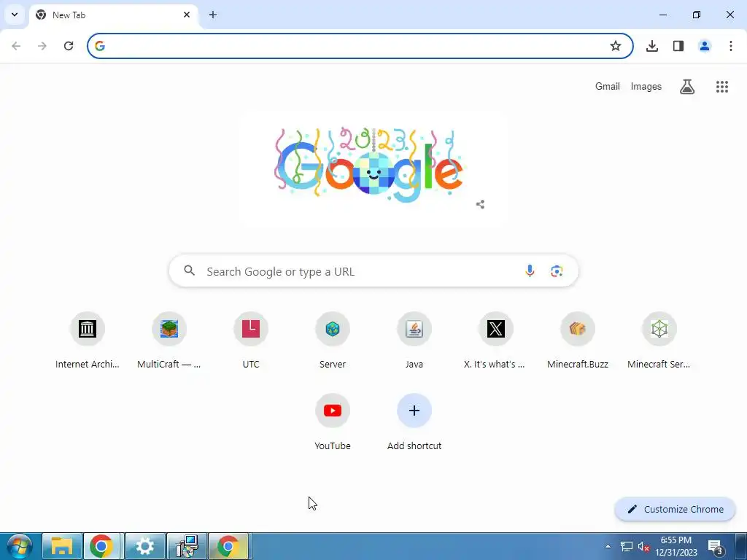Open the Internet Archive shortcut
Screen dimensions: 747x560
(x=88, y=341)
